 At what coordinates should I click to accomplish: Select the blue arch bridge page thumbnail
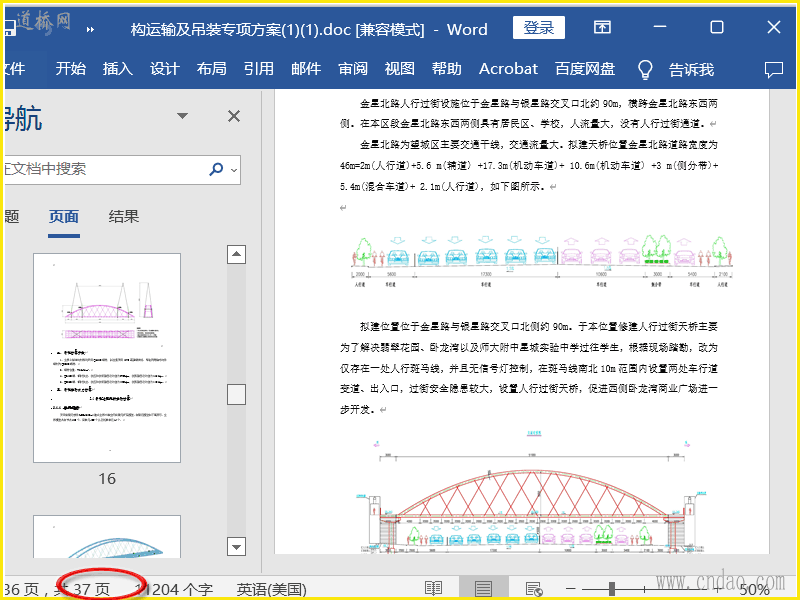107,536
